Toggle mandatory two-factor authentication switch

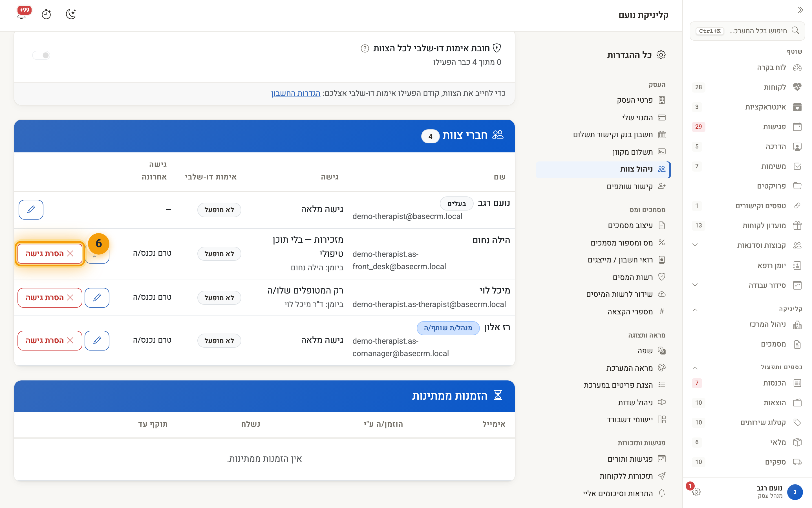coord(41,55)
